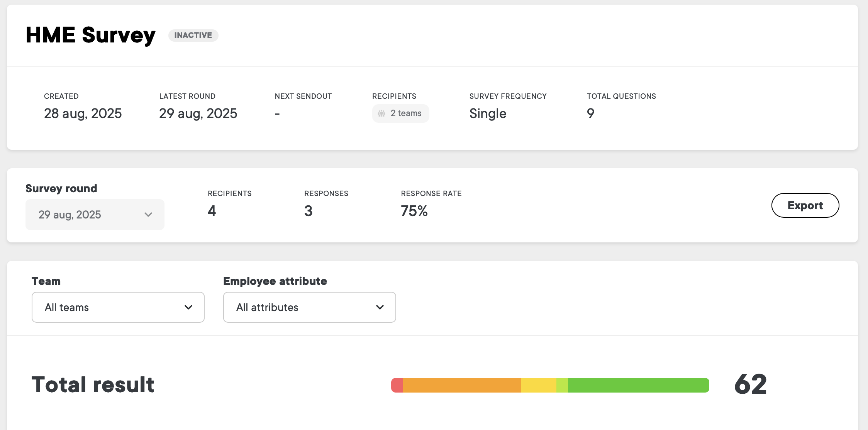The height and width of the screenshot is (430, 868).
Task: Click the teams icon in recipients chip
Action: [x=381, y=113]
